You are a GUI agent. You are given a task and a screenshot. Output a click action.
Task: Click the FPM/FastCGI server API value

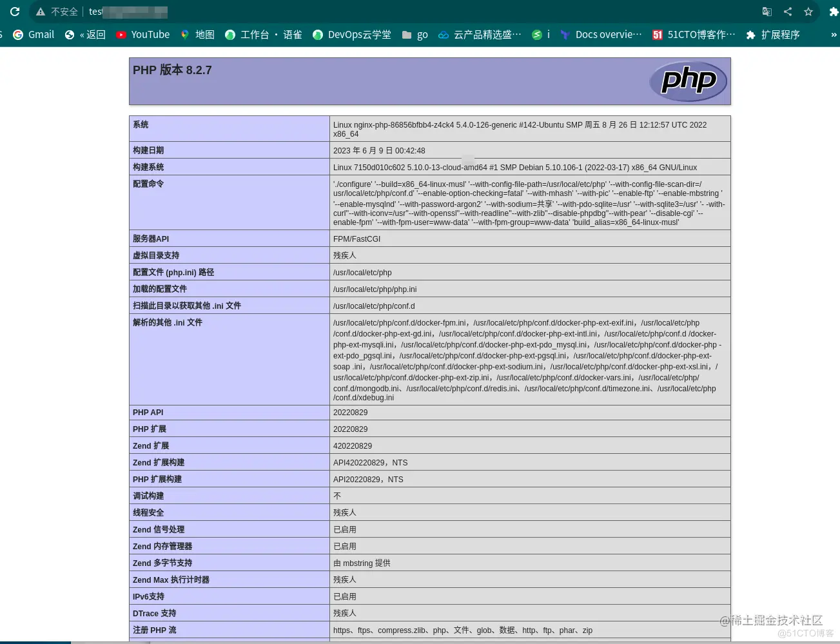[357, 239]
